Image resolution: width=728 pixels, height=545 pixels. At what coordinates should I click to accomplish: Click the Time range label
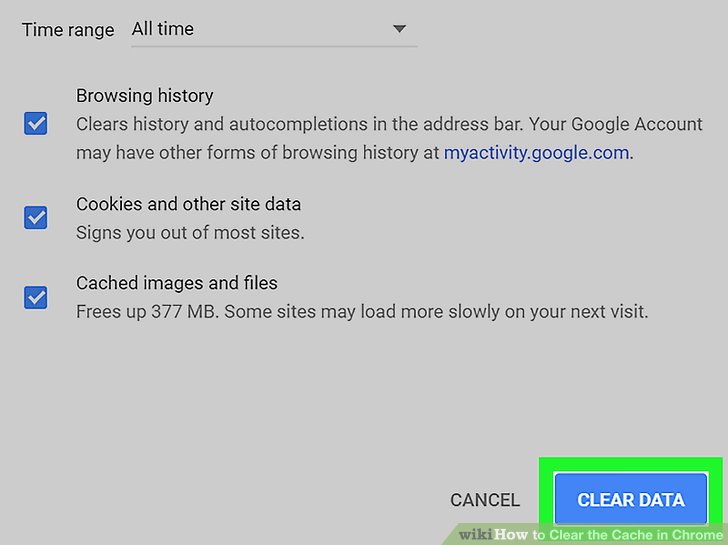[68, 30]
